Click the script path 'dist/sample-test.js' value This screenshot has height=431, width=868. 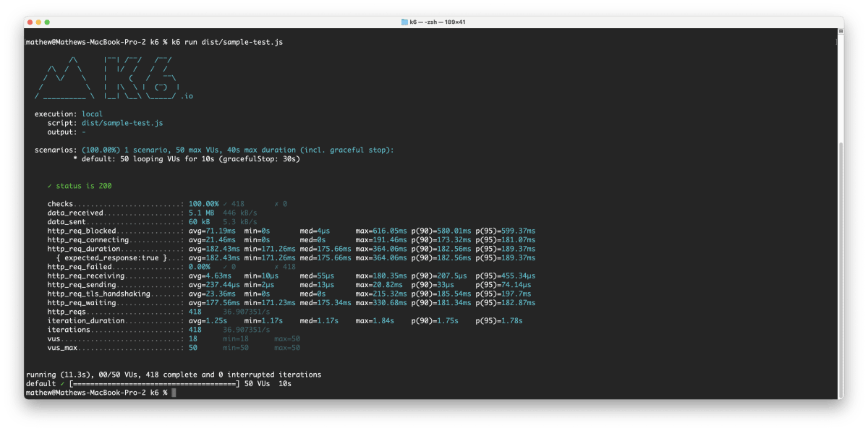pos(122,123)
